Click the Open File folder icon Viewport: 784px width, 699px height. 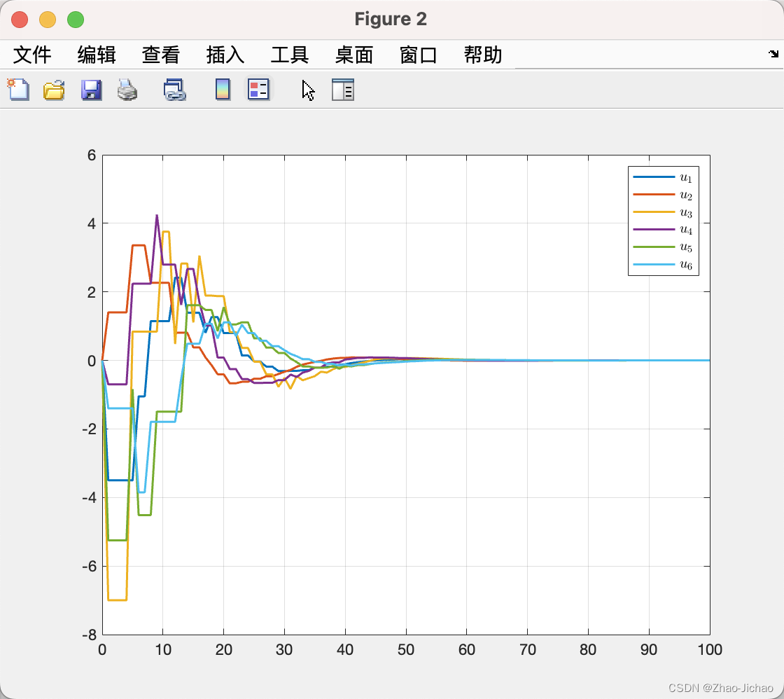coord(54,90)
